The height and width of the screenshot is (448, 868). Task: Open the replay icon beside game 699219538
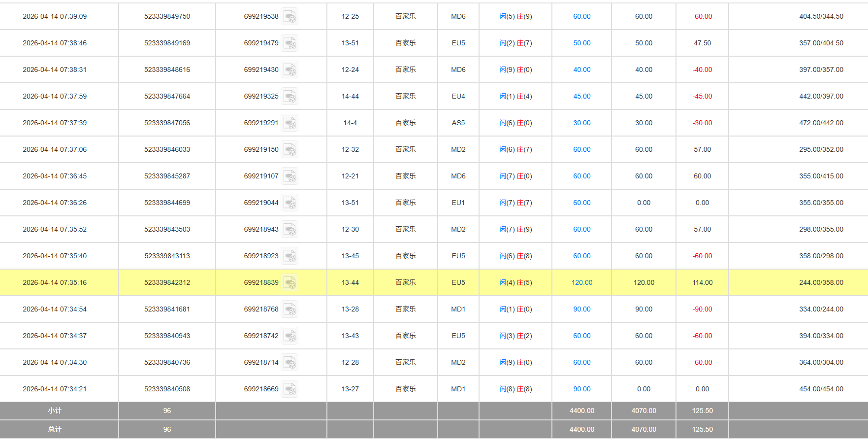[x=289, y=17]
